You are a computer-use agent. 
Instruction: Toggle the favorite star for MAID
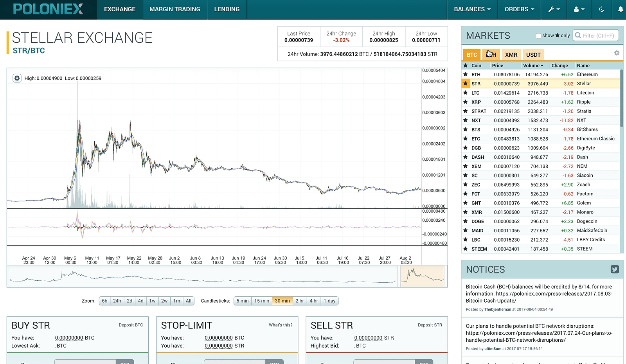tap(466, 231)
